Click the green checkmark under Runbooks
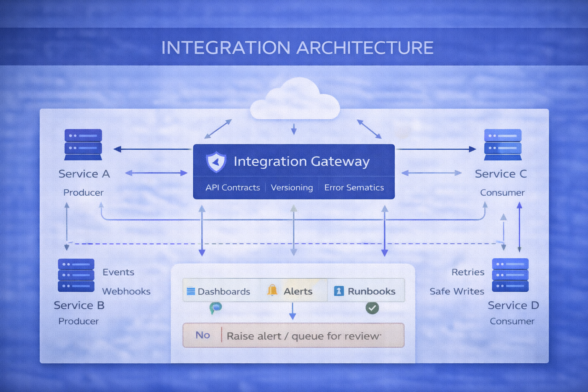Screen dimensions: 588x392 pyautogui.click(x=372, y=308)
